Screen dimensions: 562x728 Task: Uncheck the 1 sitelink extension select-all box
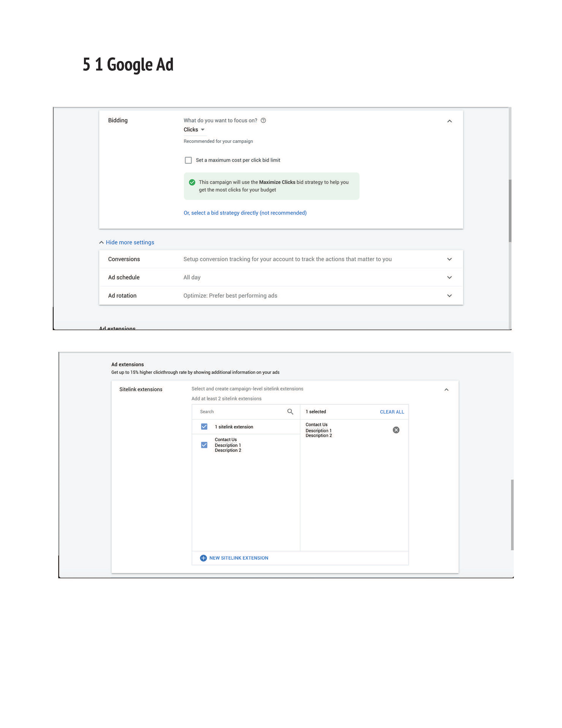pos(204,427)
